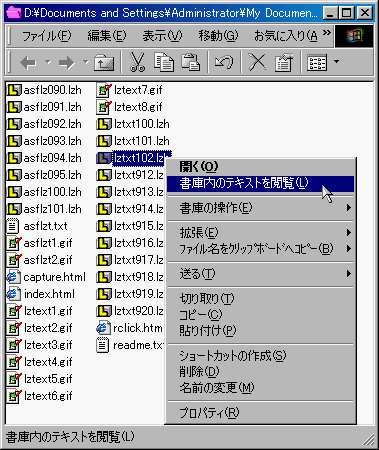Open the Views dropdown arrow

point(336,62)
